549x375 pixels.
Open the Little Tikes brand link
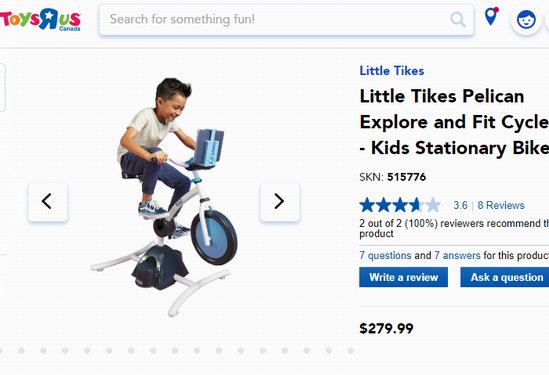(x=392, y=71)
